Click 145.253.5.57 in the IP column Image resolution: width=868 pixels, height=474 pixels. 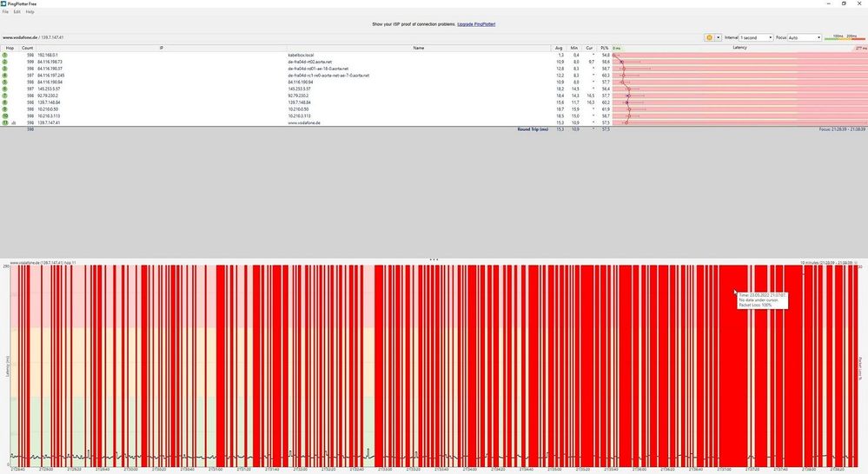(49, 89)
